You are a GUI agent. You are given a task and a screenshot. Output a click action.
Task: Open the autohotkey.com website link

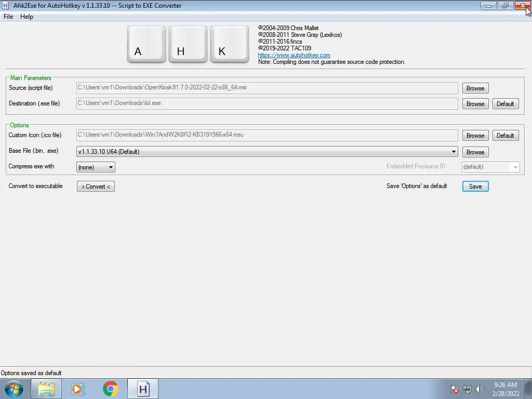point(294,55)
